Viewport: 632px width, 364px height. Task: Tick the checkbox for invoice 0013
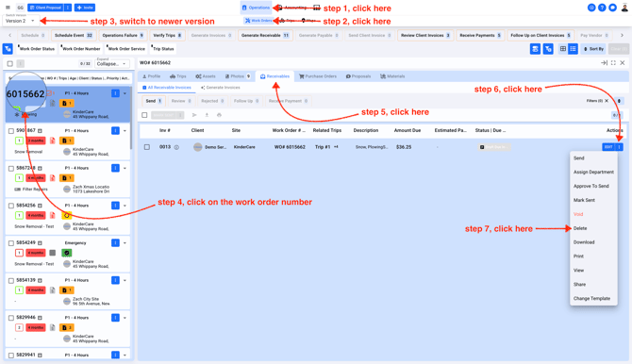[147, 147]
